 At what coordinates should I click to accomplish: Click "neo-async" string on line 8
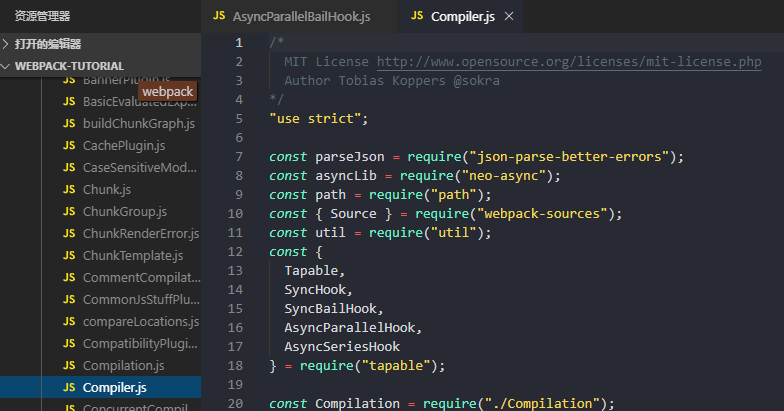503,176
